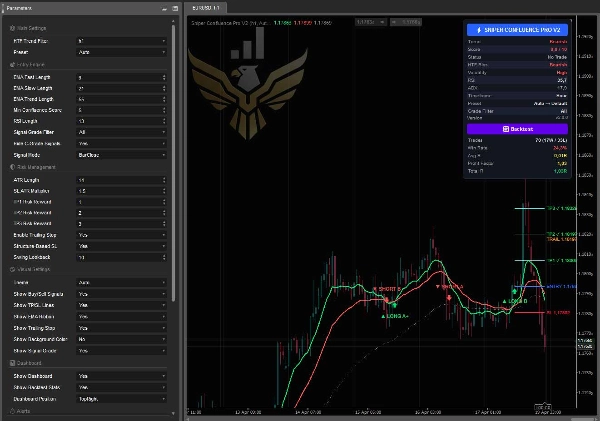Click the buy price button above the chart
Image resolution: width=600 pixels, height=421 pixels.
pyautogui.click(x=406, y=22)
